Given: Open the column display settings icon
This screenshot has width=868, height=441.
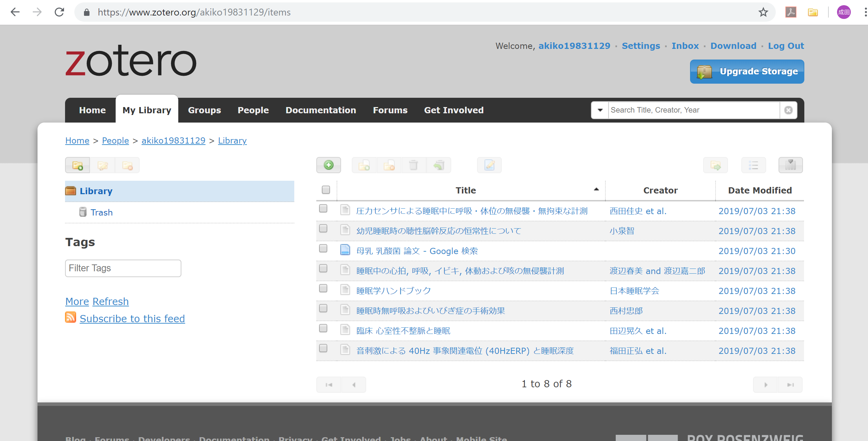Looking at the screenshot, I should pyautogui.click(x=791, y=165).
